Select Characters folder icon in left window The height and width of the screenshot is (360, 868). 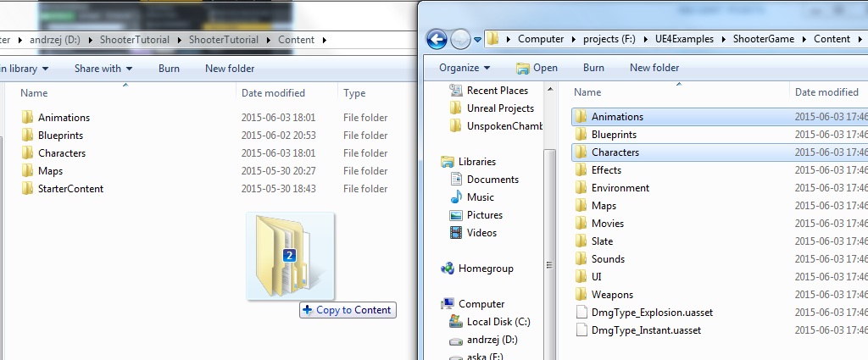coord(28,152)
